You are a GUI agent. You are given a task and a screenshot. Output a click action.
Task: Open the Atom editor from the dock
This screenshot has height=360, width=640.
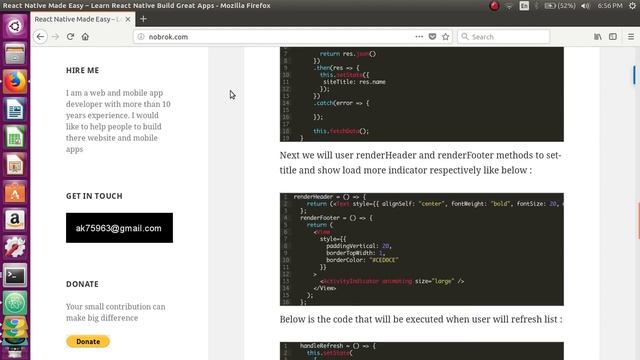pyautogui.click(x=15, y=303)
